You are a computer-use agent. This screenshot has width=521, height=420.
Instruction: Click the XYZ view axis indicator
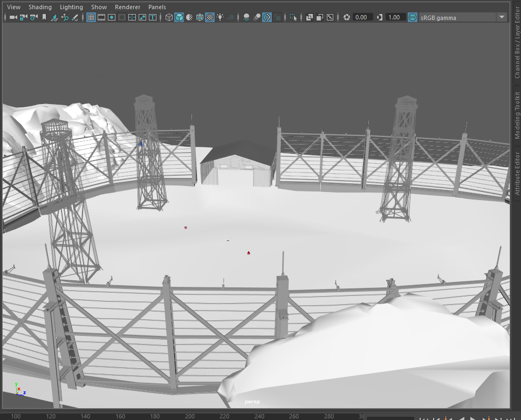pos(20,389)
